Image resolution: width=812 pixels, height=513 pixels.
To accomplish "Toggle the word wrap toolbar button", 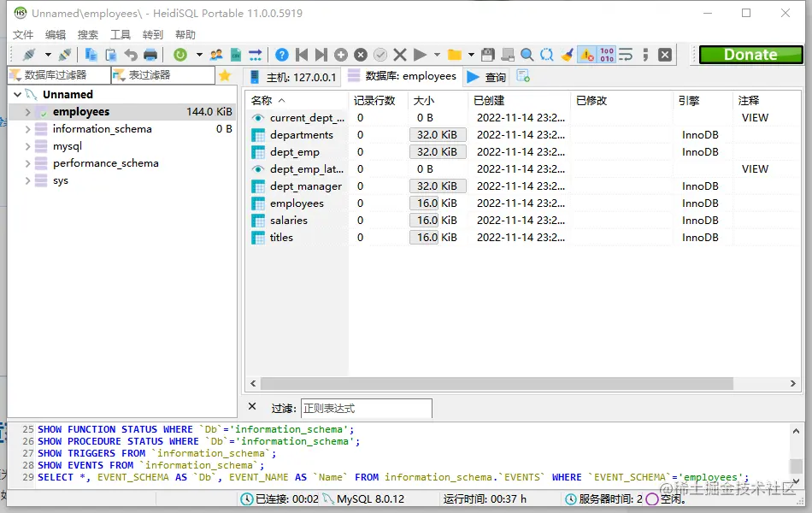I will [626, 55].
